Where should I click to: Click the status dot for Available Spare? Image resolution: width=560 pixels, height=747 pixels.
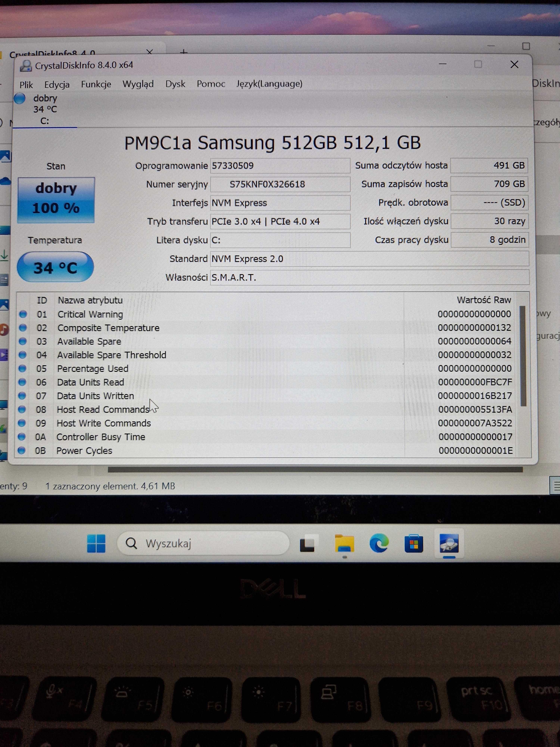point(23,341)
